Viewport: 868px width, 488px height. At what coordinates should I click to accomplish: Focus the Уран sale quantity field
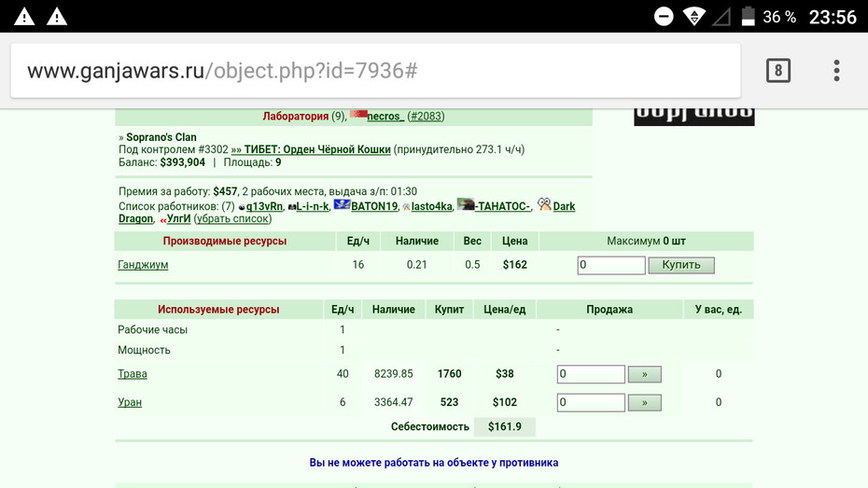(x=591, y=402)
